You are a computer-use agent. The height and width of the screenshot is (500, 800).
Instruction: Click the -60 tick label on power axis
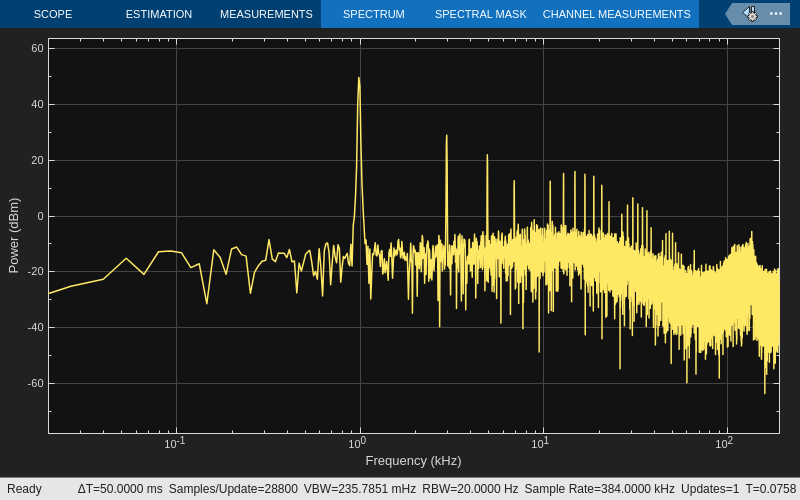[x=35, y=383]
